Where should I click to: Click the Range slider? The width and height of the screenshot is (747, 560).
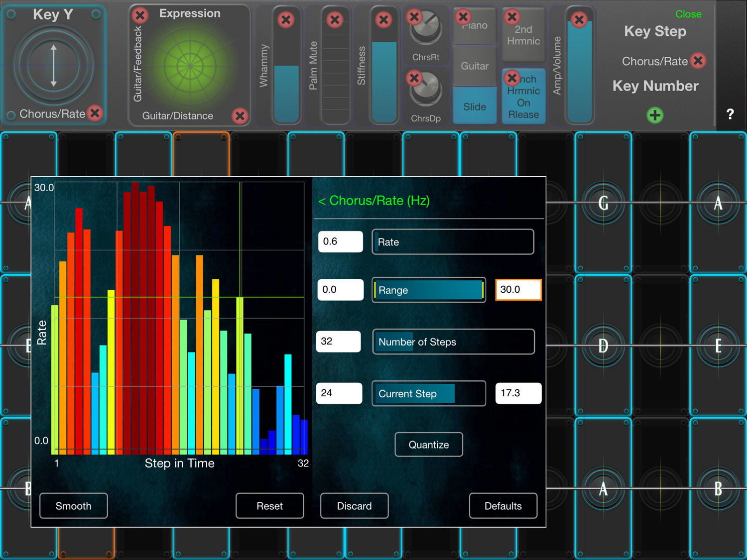[428, 290]
